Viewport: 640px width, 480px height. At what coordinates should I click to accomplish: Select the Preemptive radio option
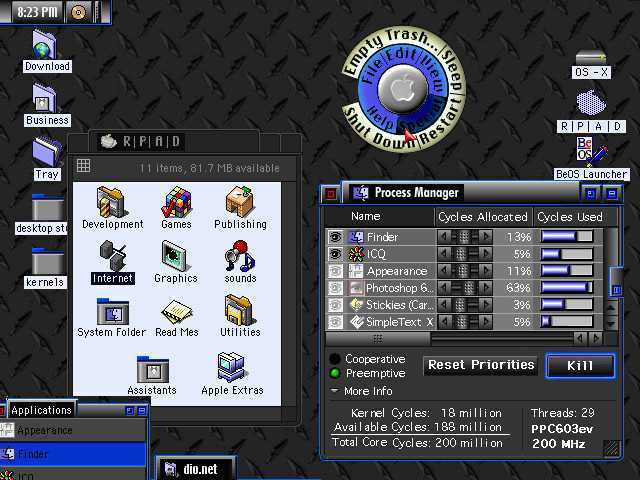click(x=335, y=373)
